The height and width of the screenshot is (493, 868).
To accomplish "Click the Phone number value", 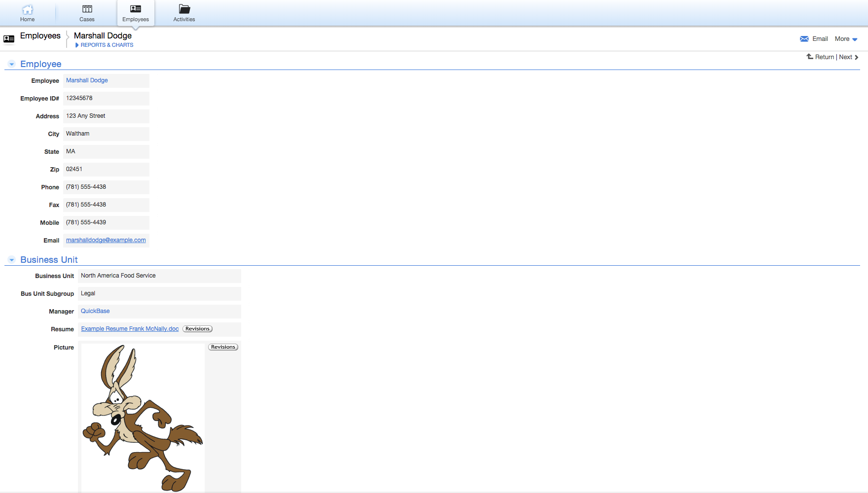I will point(86,187).
